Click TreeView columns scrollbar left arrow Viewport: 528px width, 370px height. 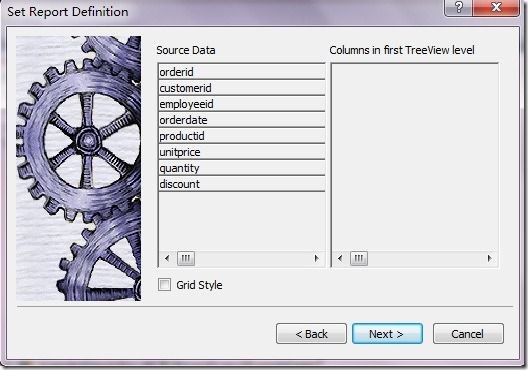340,259
